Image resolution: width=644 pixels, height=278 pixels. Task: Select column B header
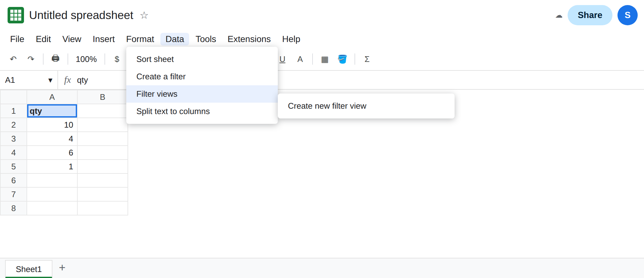(x=103, y=97)
